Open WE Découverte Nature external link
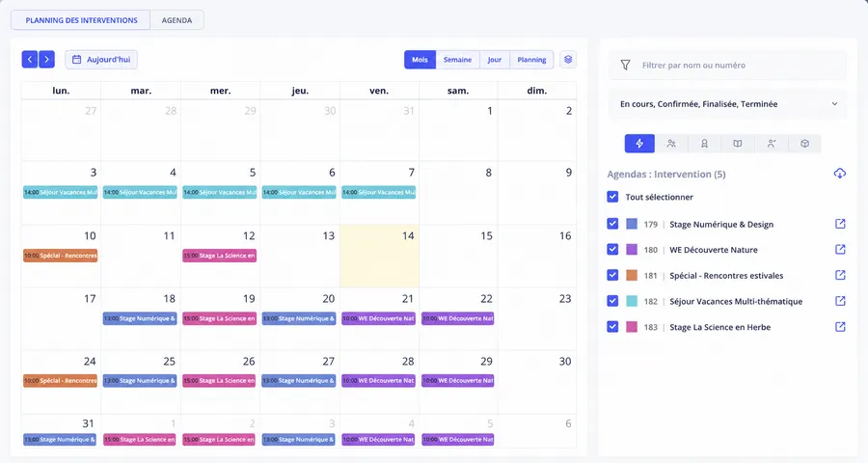The height and width of the screenshot is (463, 868). pyautogui.click(x=840, y=249)
